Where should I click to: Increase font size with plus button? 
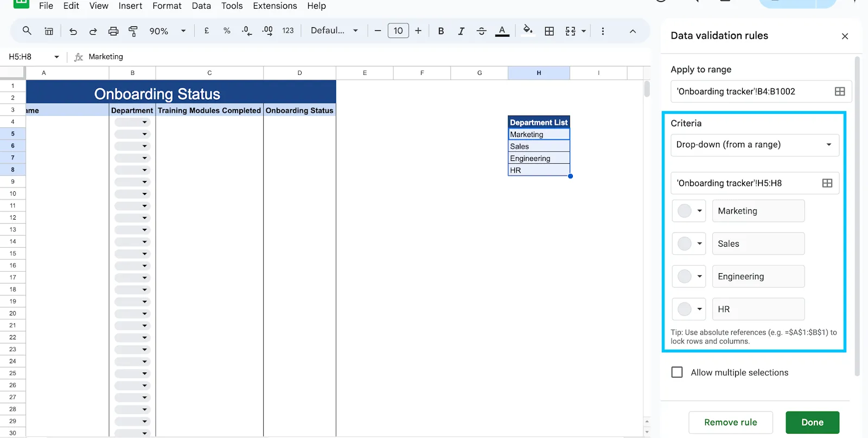point(418,31)
